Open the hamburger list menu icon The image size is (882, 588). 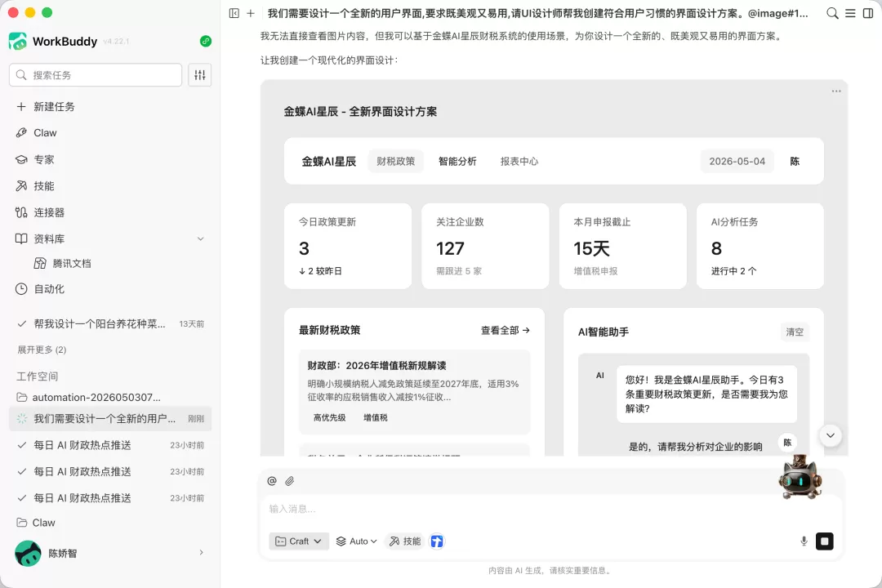(x=850, y=13)
